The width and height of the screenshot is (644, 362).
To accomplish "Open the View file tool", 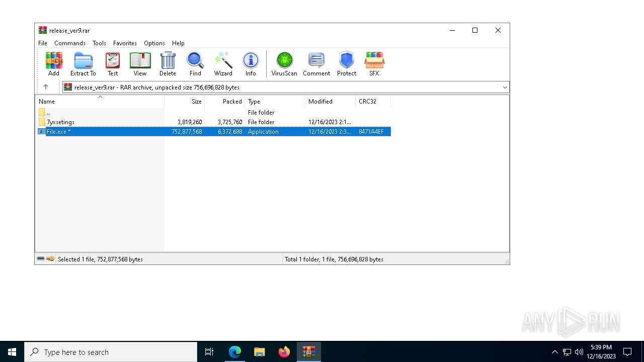I will click(140, 63).
